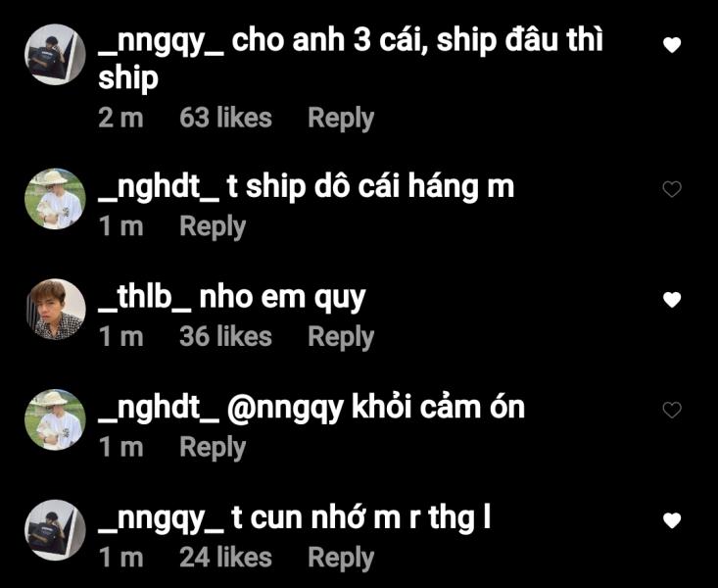View the 24 likes list
Viewport: 718px width, 588px height.
225,558
